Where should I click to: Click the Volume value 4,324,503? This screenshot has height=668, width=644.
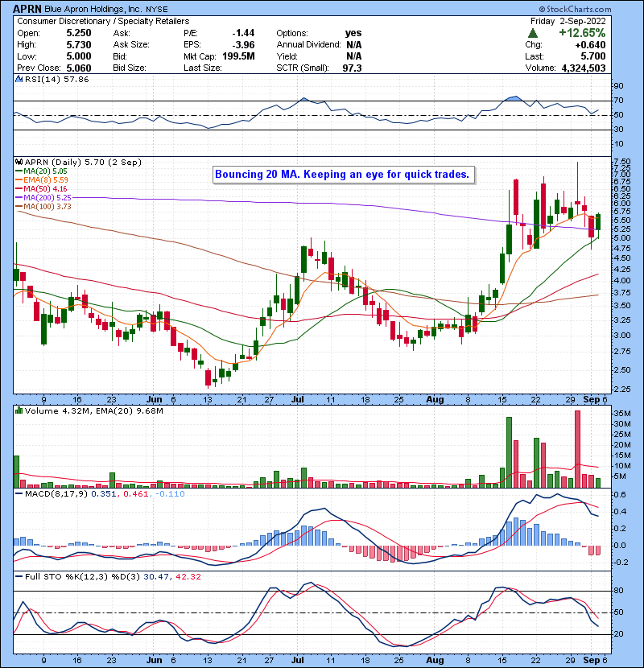[584, 68]
